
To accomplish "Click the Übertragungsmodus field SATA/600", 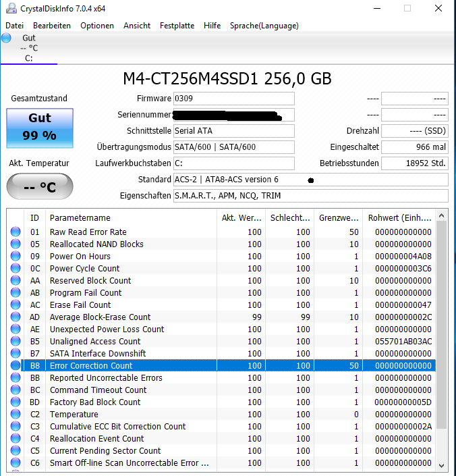I will pyautogui.click(x=234, y=147).
